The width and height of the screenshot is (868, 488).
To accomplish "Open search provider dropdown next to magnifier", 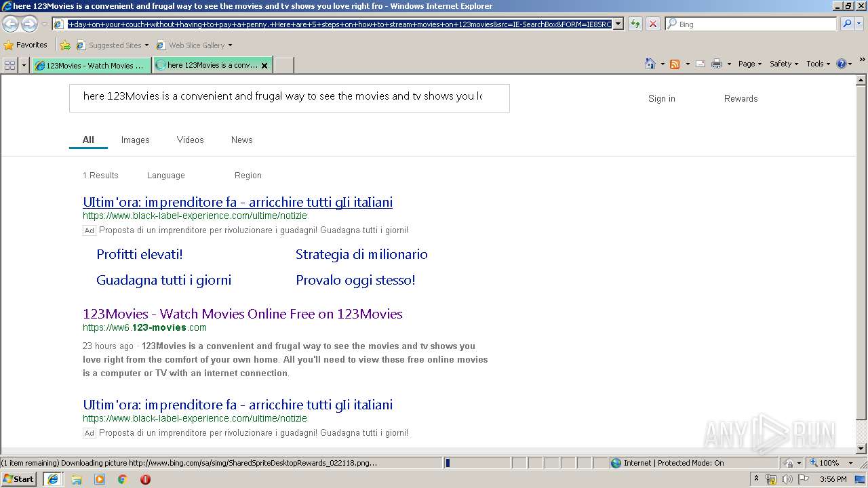I will [x=861, y=24].
